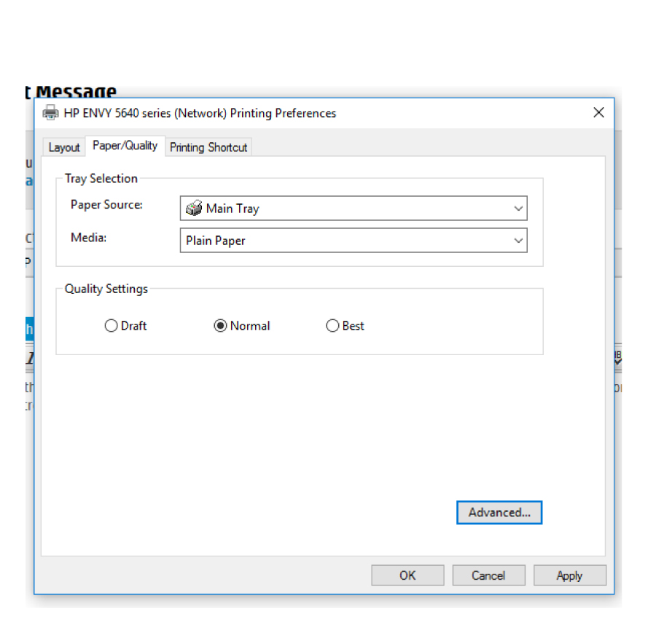Cancel the Printing Preferences dialog
Screen dimensions: 672x627
[488, 575]
